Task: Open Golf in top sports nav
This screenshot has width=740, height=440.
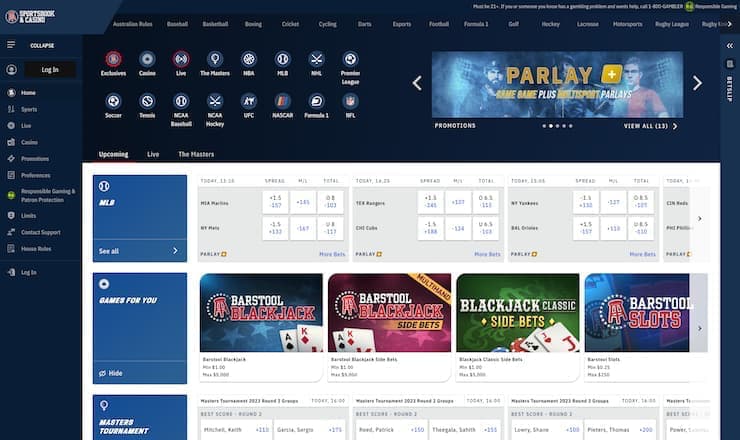Action: (x=513, y=24)
